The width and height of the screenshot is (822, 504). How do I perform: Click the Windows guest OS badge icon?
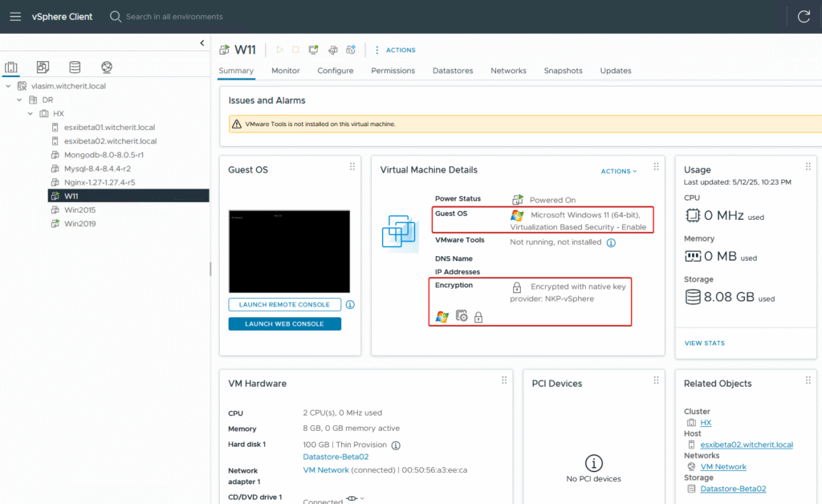[442, 316]
